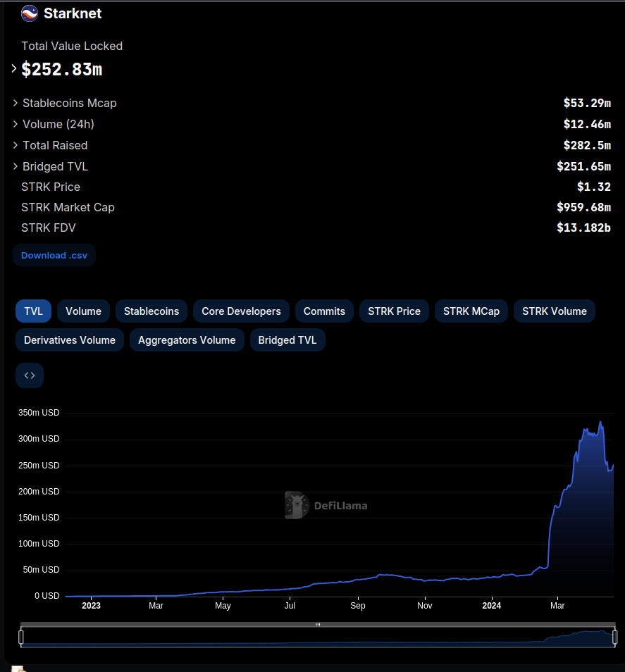Viewport: 625px width, 672px height.
Task: Toggle the TVL chart series
Action: pyautogui.click(x=33, y=311)
